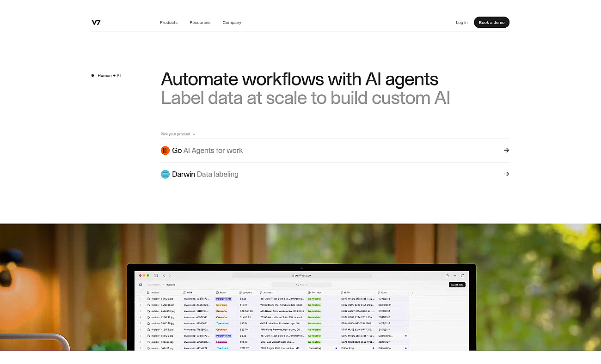Click the blue Darwin product icon
The image size is (601, 364).
(x=165, y=174)
